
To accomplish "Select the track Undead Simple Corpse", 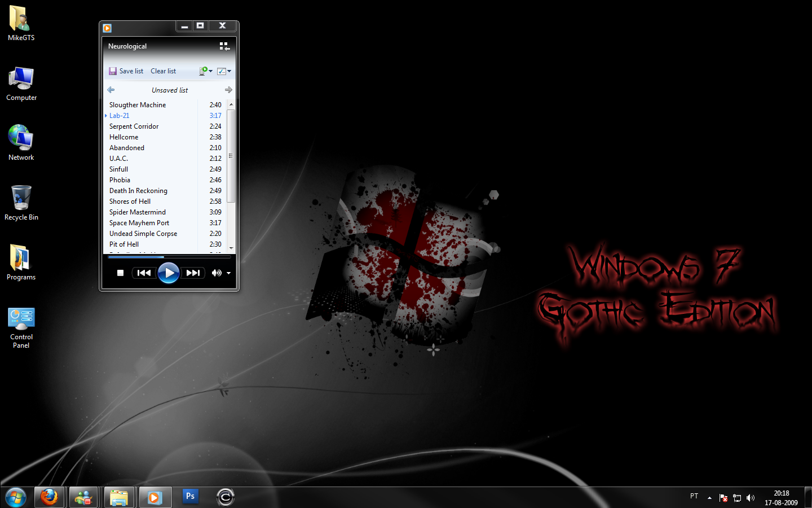I will click(x=143, y=234).
